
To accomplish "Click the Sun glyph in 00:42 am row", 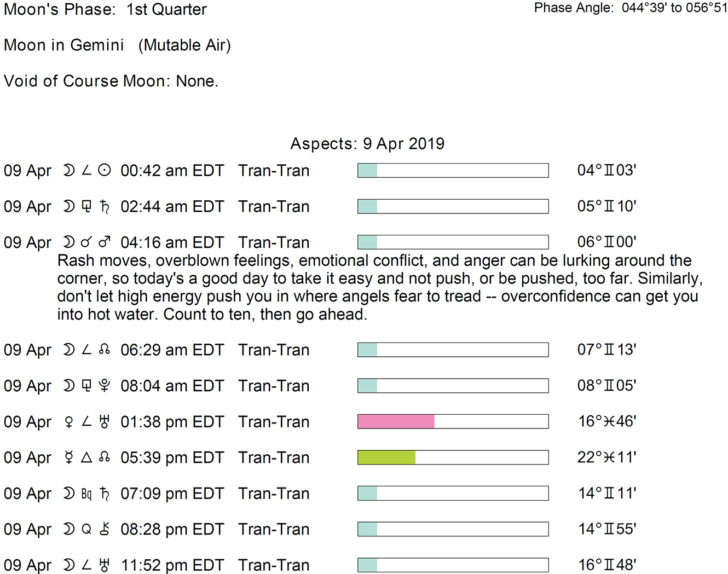I will (x=105, y=170).
